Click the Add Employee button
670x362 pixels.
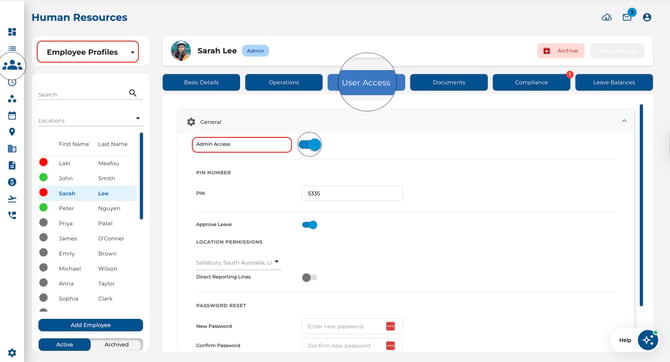tap(91, 325)
